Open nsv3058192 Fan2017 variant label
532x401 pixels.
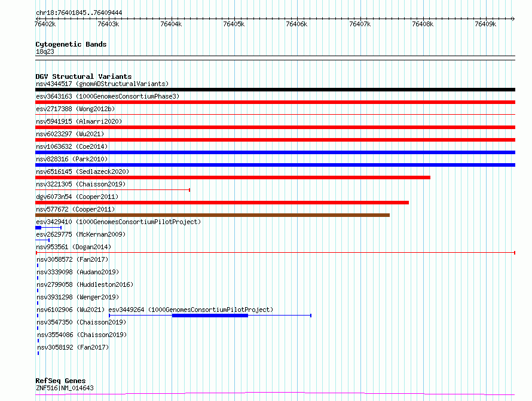[73, 347]
